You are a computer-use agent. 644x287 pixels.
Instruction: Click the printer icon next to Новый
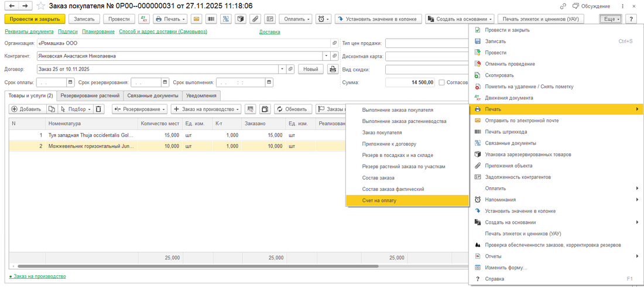pyautogui.click(x=333, y=69)
